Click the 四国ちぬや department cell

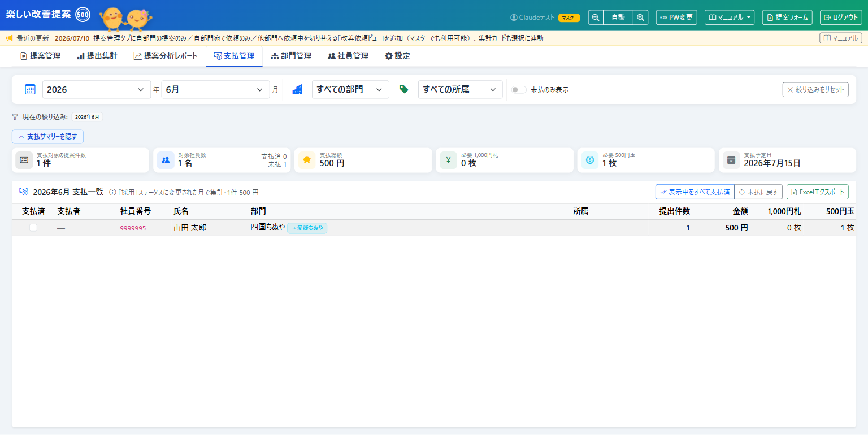tap(268, 227)
